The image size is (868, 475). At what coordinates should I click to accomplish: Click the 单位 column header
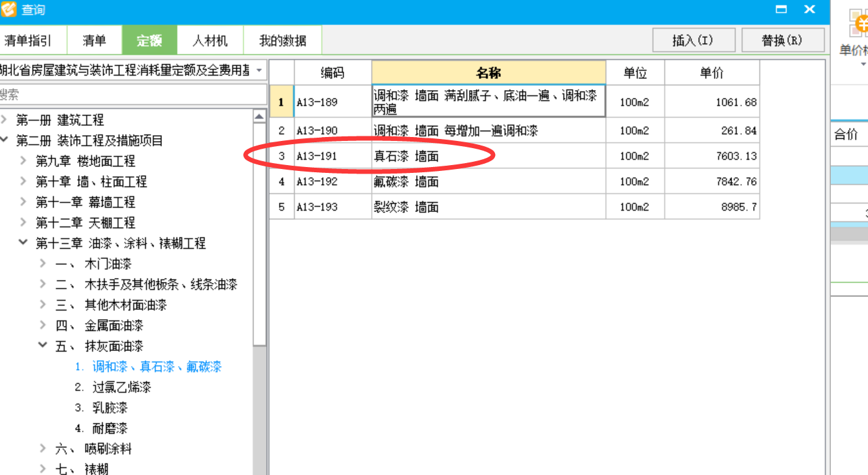[x=635, y=73]
